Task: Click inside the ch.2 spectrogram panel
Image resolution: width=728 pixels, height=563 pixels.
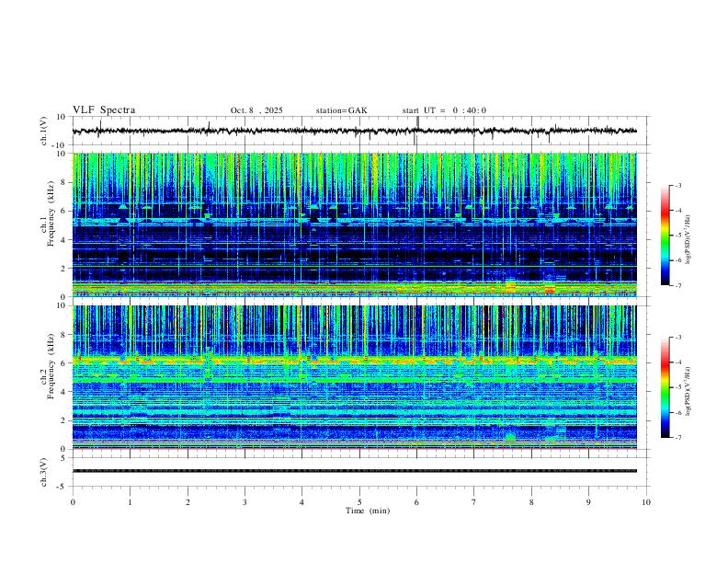Action: (x=355, y=377)
